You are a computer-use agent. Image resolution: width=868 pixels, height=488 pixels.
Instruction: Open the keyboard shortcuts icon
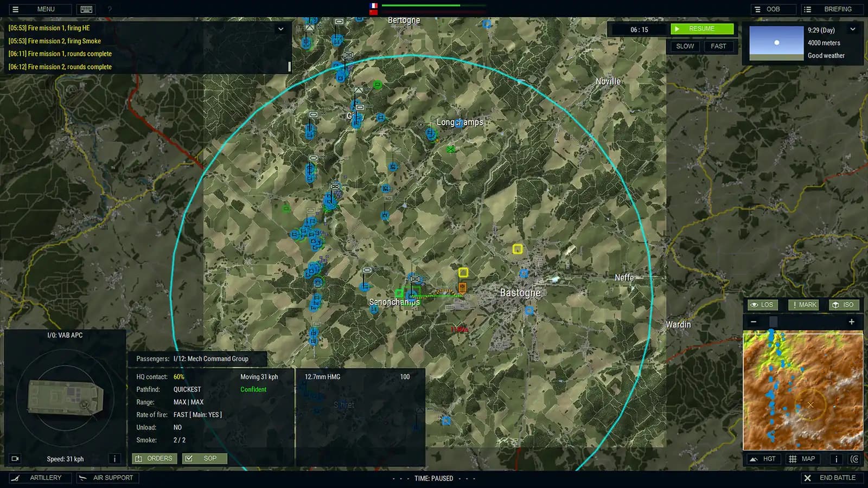click(x=85, y=9)
